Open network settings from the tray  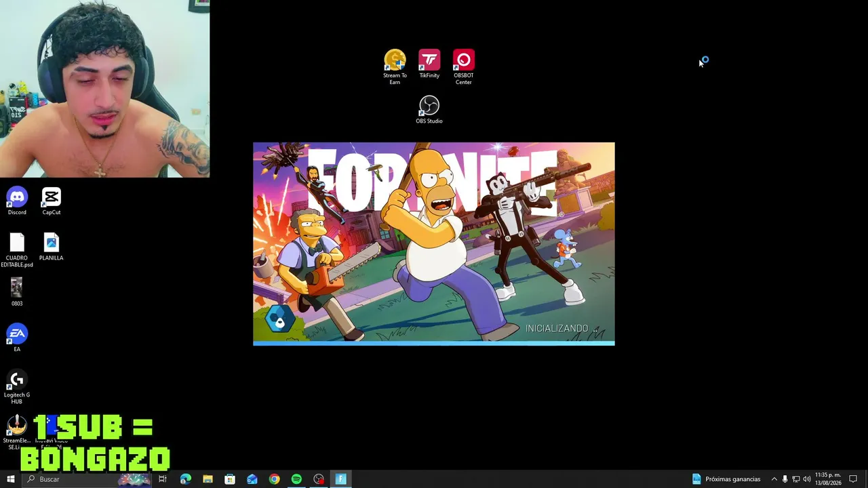(796, 479)
